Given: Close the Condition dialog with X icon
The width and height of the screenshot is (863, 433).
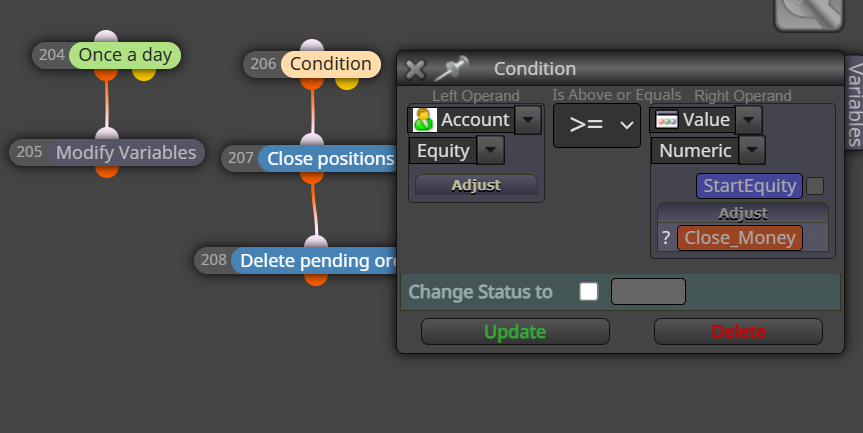Looking at the screenshot, I should pos(415,69).
